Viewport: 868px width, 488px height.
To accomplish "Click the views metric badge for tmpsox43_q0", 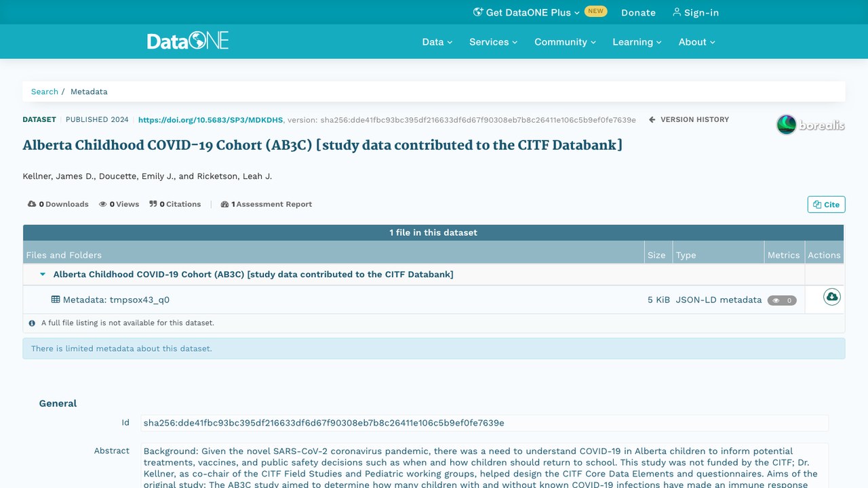I will point(782,300).
